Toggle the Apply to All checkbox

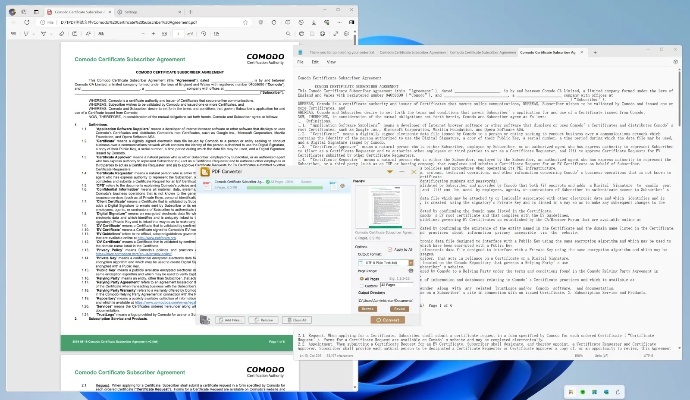[x=390, y=250]
